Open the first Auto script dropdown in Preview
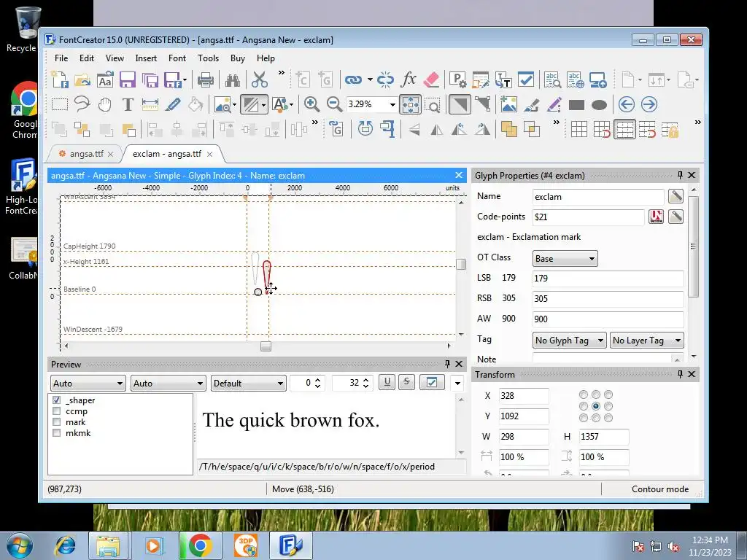 pyautogui.click(x=88, y=384)
